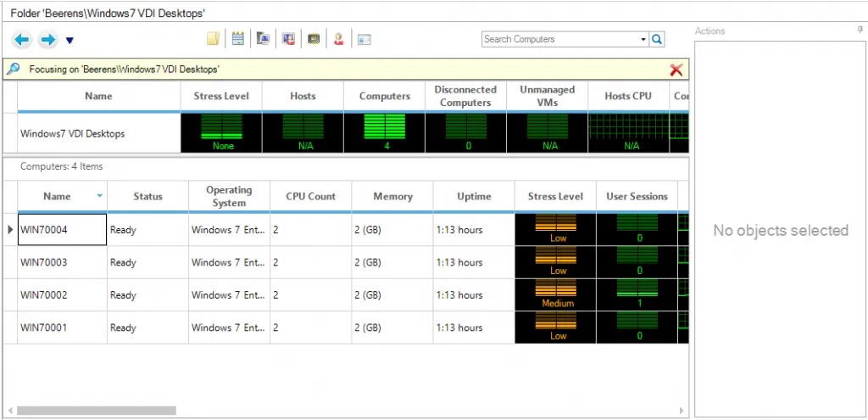The height and width of the screenshot is (420, 868).
Task: Click the Unmanaged VMs column header
Action: pos(547,97)
